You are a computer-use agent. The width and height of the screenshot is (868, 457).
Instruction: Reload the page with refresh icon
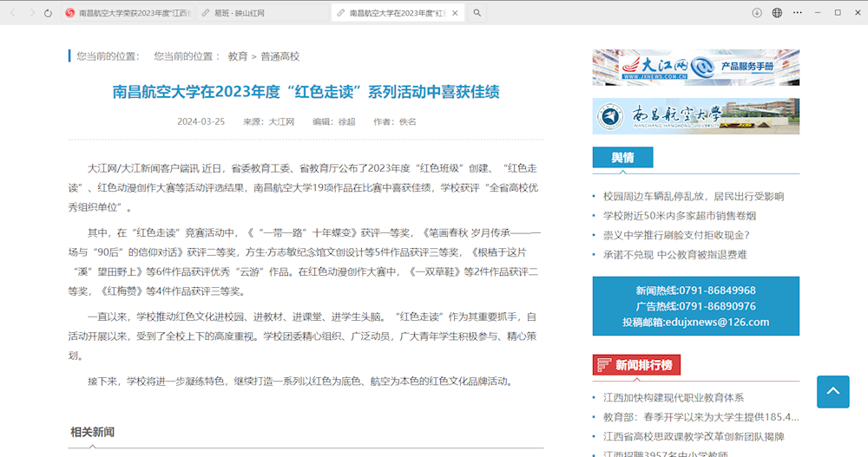[x=48, y=13]
